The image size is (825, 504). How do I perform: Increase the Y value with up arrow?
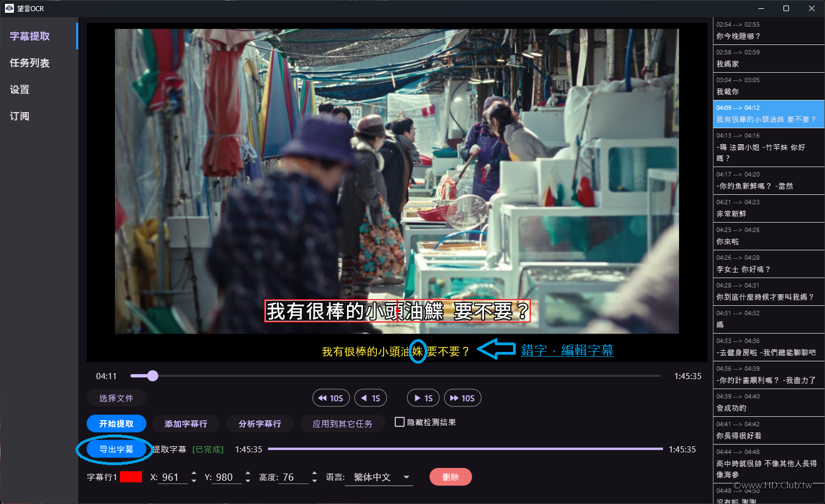[x=248, y=473]
